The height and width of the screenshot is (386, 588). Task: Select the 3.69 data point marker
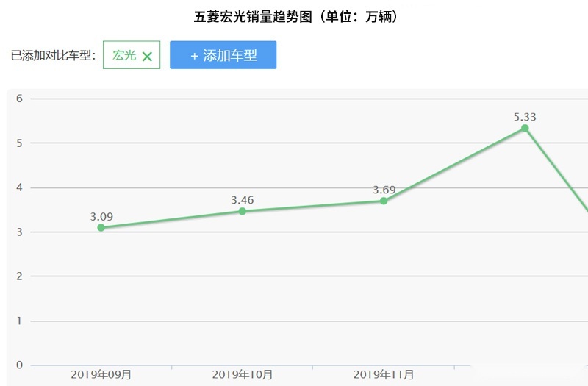click(384, 201)
